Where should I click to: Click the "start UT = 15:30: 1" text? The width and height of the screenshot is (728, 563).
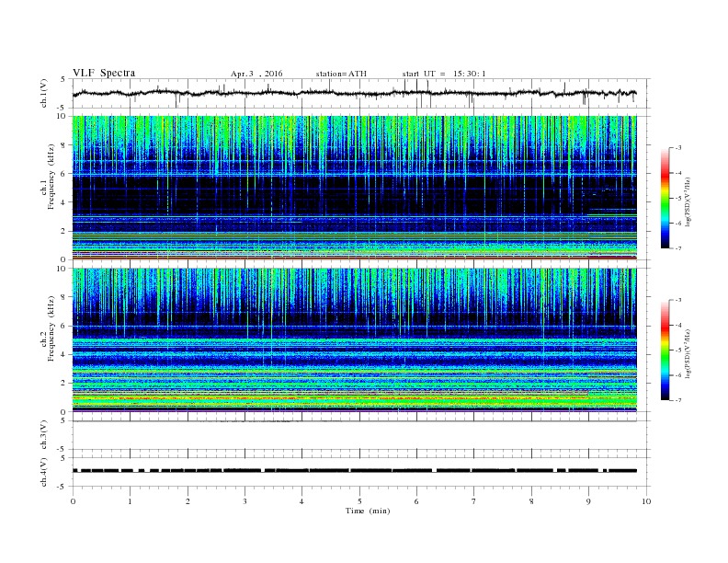coord(444,74)
